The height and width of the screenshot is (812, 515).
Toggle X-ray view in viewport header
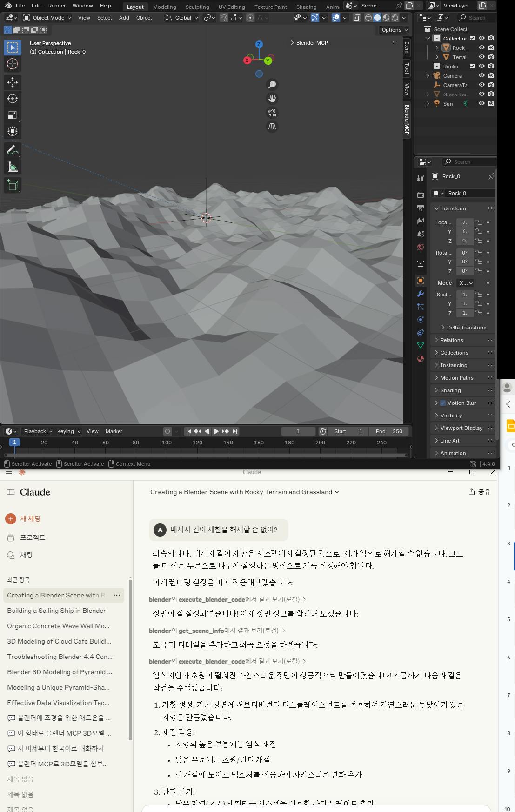coord(356,18)
